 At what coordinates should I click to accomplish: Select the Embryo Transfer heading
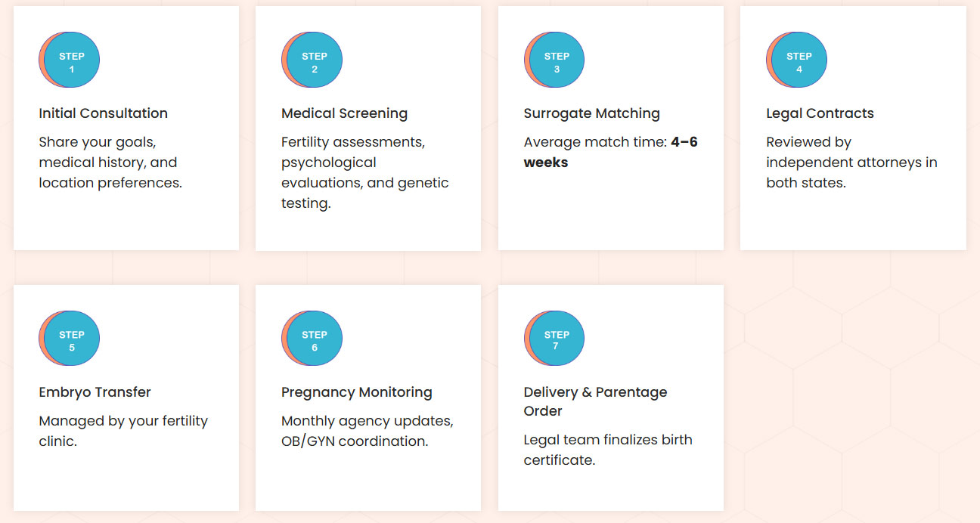tap(95, 392)
